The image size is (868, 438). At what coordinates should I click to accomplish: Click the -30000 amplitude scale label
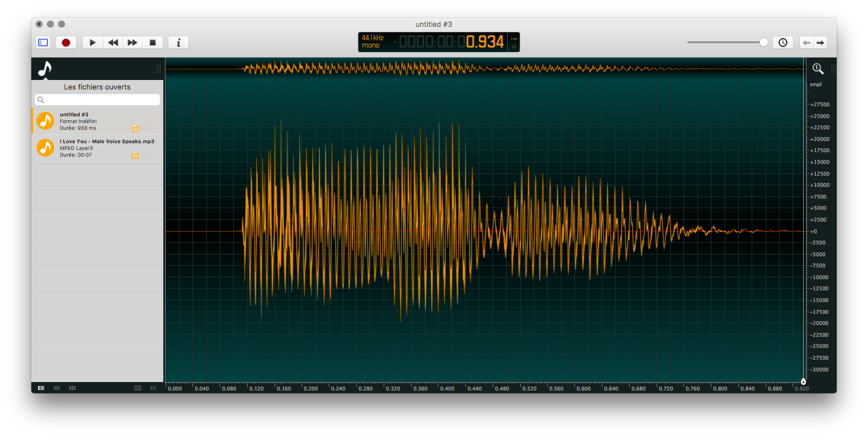click(820, 369)
